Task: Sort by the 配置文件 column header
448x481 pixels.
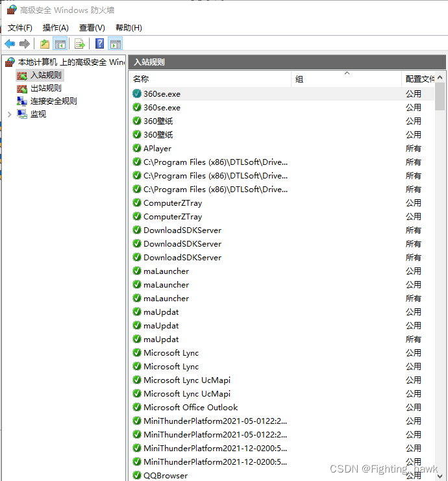Action: (418, 79)
